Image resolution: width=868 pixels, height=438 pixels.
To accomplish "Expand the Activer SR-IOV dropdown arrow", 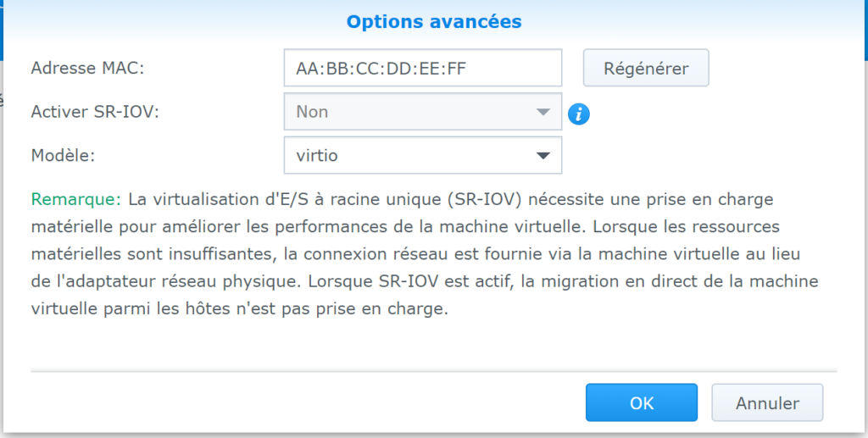I will click(x=542, y=112).
